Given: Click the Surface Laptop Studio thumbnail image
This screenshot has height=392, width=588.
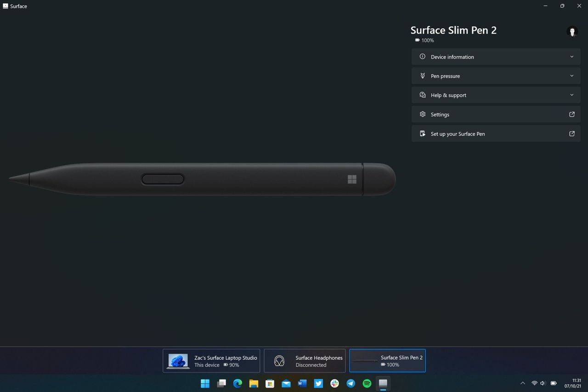Looking at the screenshot, I should (x=178, y=361).
